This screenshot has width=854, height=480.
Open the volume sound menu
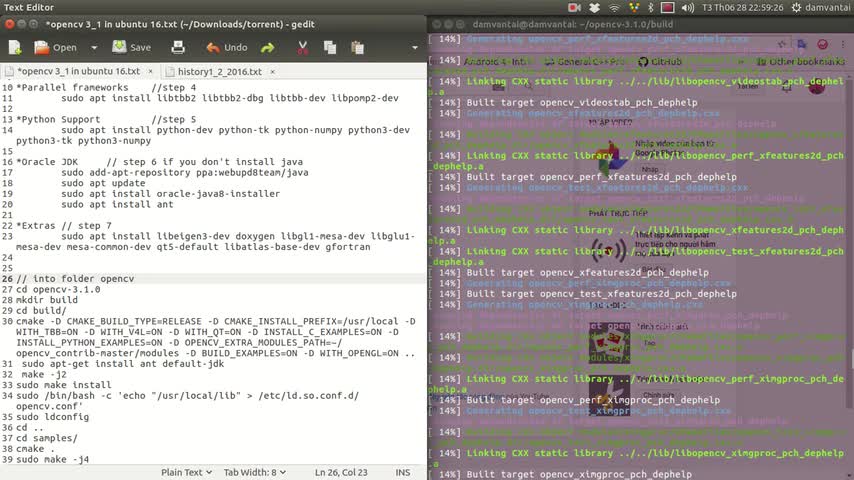[x=687, y=8]
